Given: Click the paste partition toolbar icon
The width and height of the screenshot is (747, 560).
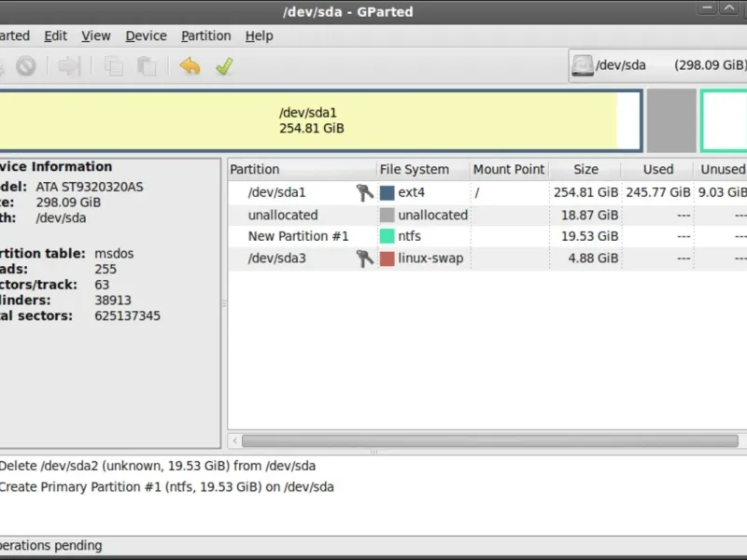Looking at the screenshot, I should (x=147, y=66).
